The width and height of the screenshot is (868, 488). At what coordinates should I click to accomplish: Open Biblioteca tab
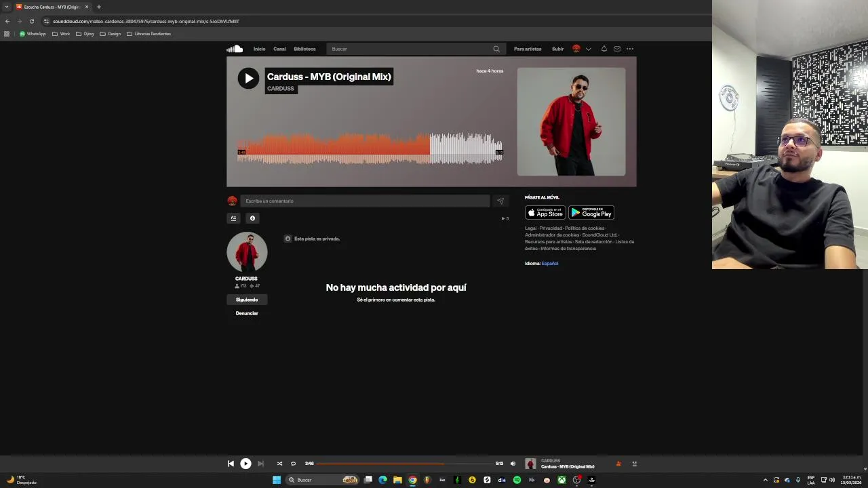(x=304, y=49)
